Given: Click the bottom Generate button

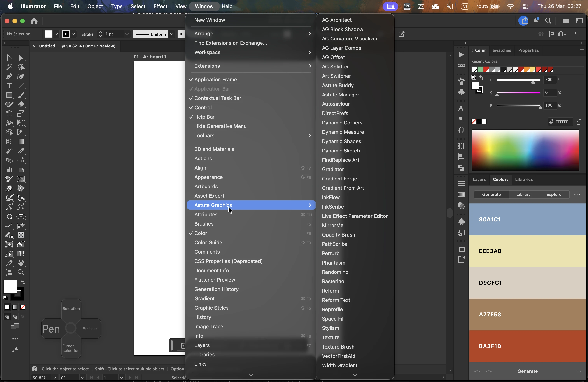Looking at the screenshot, I should pyautogui.click(x=528, y=371).
